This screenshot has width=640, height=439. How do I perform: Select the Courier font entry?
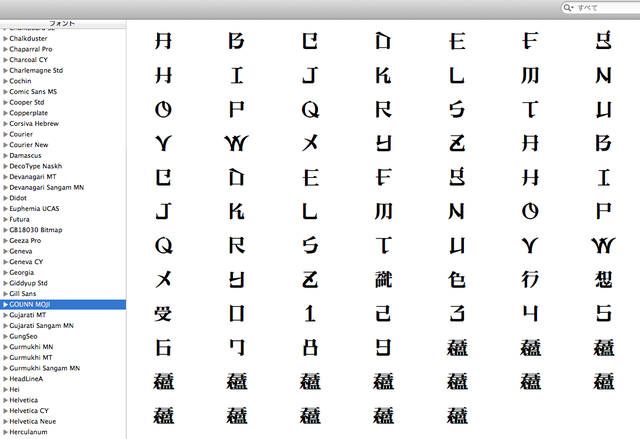[21, 134]
